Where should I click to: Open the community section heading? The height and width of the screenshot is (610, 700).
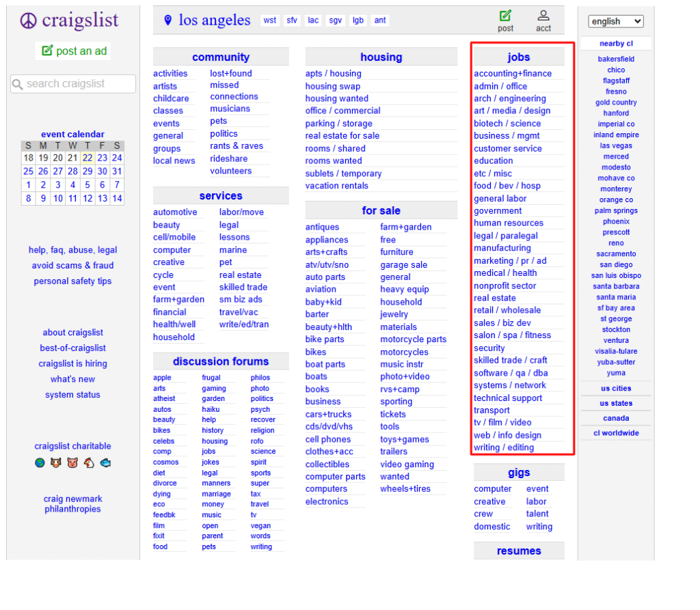(221, 57)
